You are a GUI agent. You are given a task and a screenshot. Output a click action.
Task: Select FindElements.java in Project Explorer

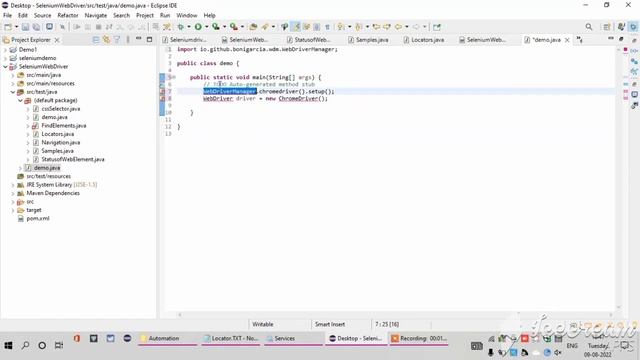click(x=63, y=126)
